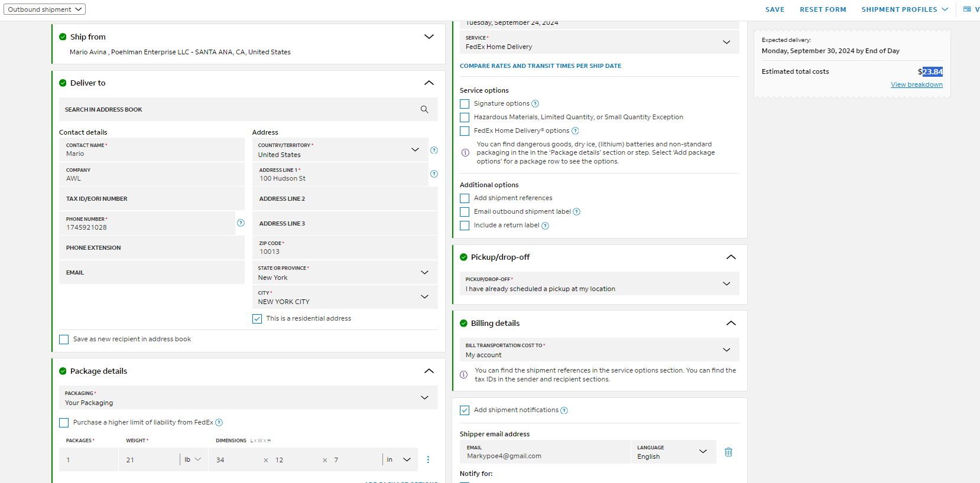Open Packaging dropdown
980x483 pixels.
click(248, 397)
